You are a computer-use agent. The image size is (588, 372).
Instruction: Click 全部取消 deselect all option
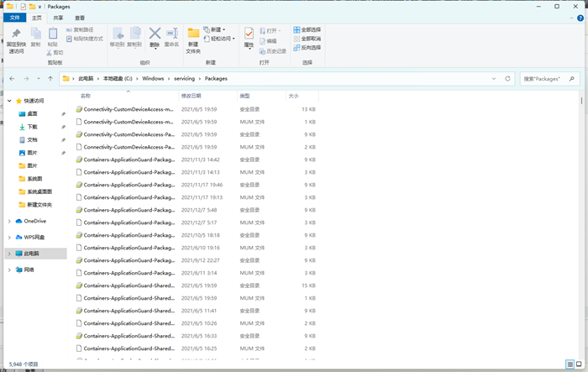click(x=307, y=39)
